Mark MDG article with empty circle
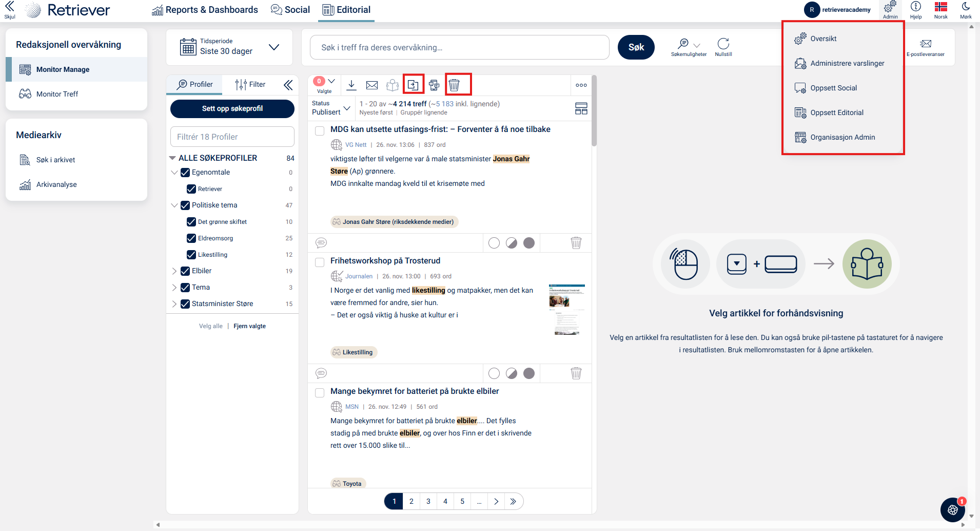 tap(494, 243)
